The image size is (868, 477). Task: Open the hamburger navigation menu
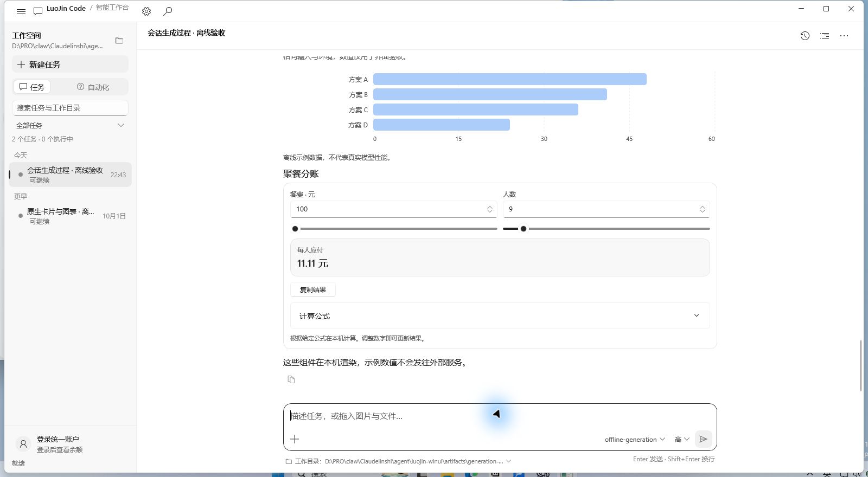(x=21, y=11)
